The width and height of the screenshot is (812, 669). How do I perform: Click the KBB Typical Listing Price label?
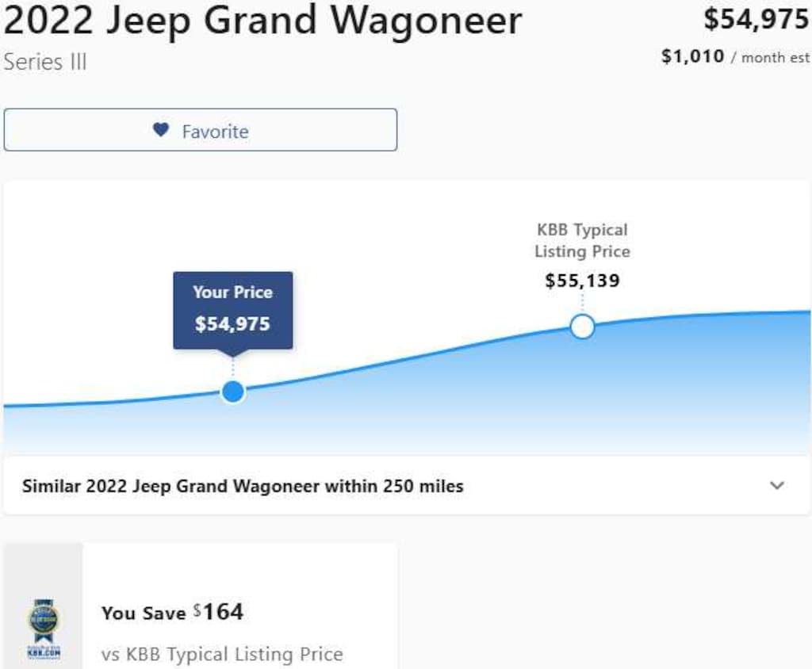click(x=582, y=240)
